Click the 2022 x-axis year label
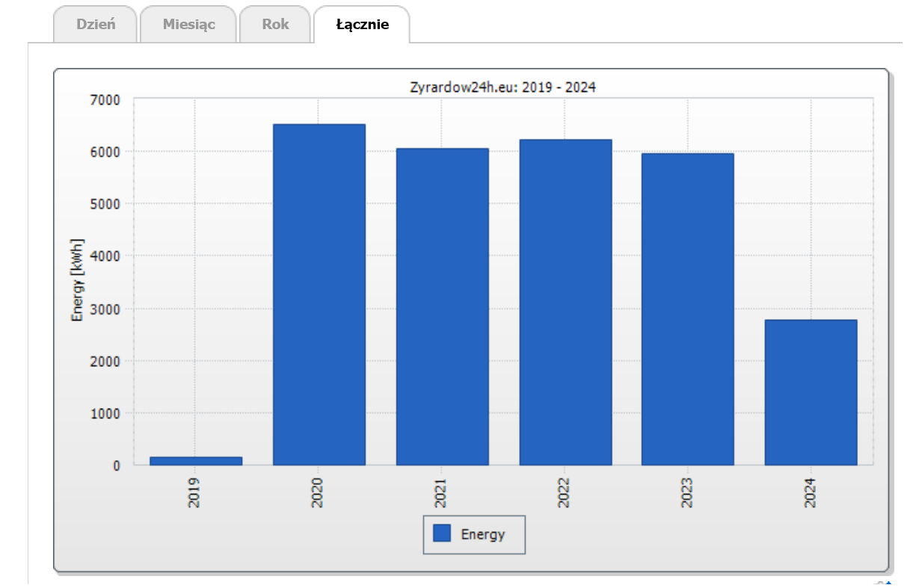This screenshot has height=588, width=910. [565, 493]
